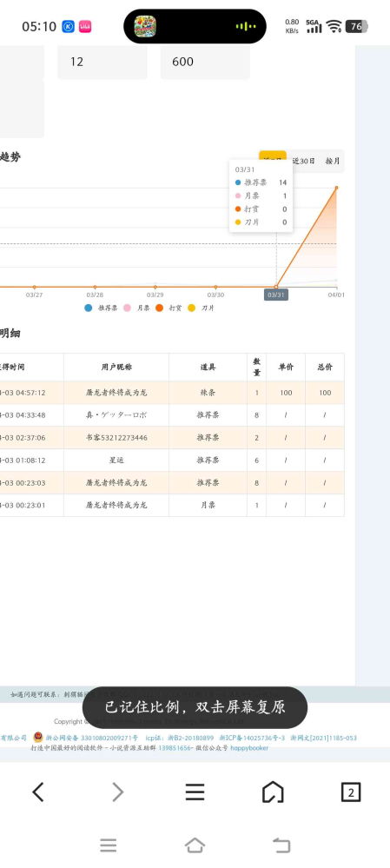Tap user 星运 in table
The width and height of the screenshot is (390, 868).
click(116, 460)
